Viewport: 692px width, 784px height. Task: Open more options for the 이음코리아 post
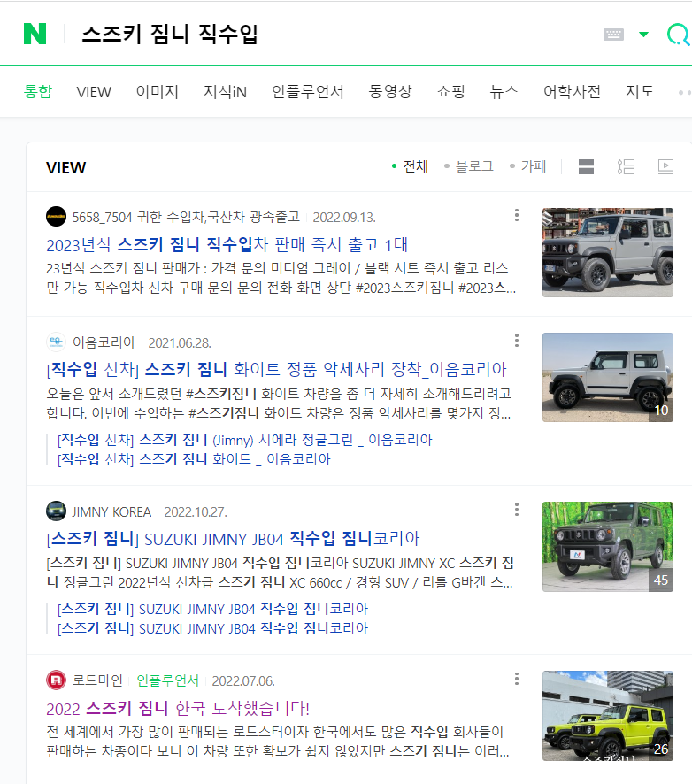point(517,341)
